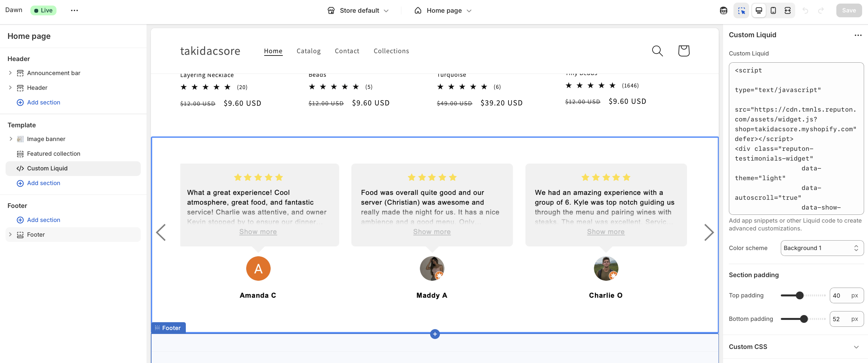The width and height of the screenshot is (868, 363).
Task: Open the Catalog nav link
Action: click(x=308, y=51)
